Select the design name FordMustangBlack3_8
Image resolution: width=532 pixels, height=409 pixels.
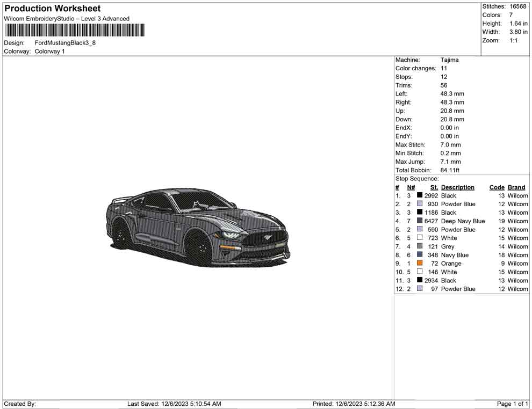point(64,42)
